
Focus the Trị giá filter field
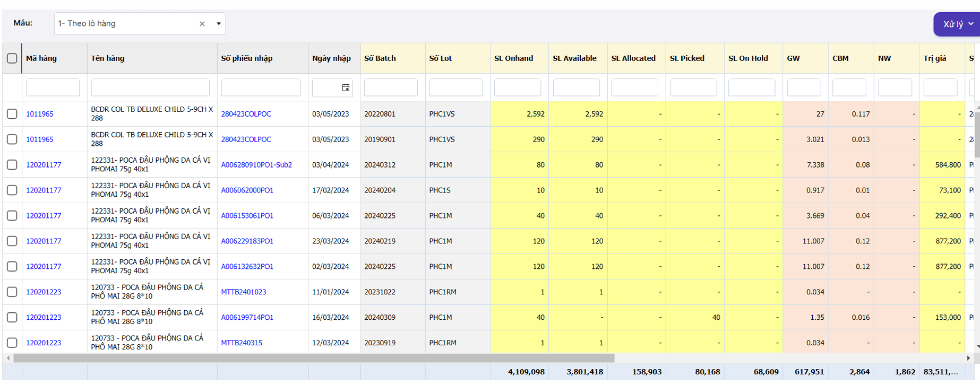pos(941,87)
